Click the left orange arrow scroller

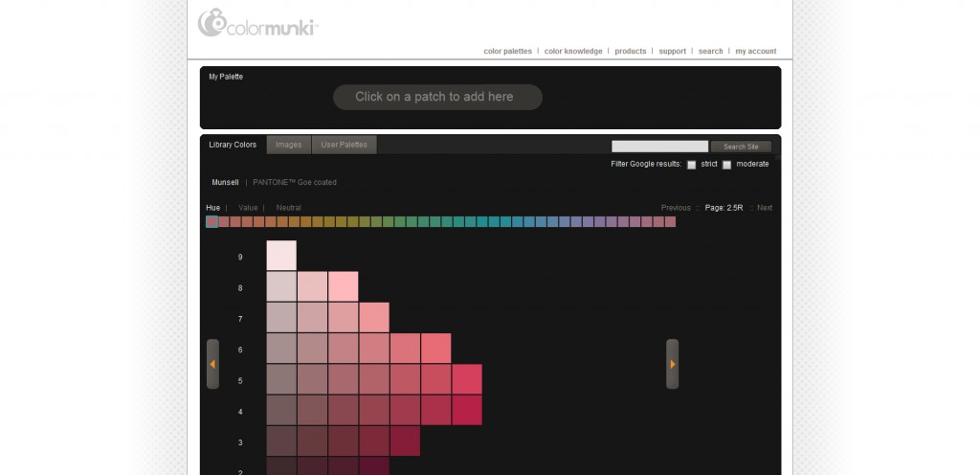212,364
